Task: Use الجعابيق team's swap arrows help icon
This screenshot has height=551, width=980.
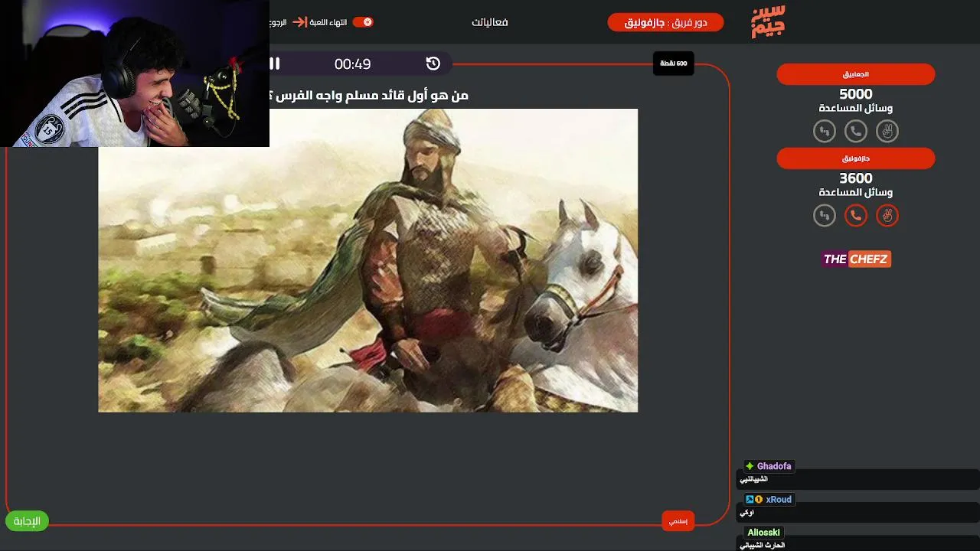Action: [x=825, y=132]
